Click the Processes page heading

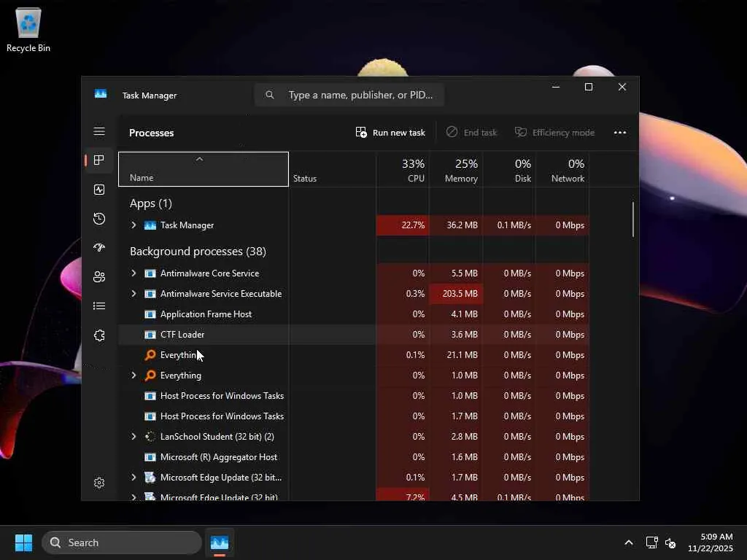point(152,133)
